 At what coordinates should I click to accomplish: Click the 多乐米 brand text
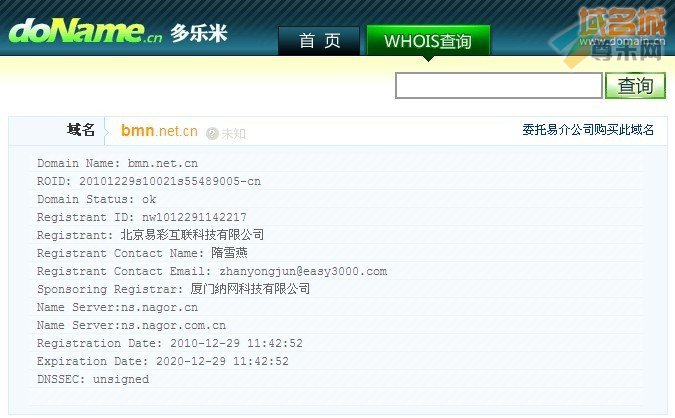[199, 33]
